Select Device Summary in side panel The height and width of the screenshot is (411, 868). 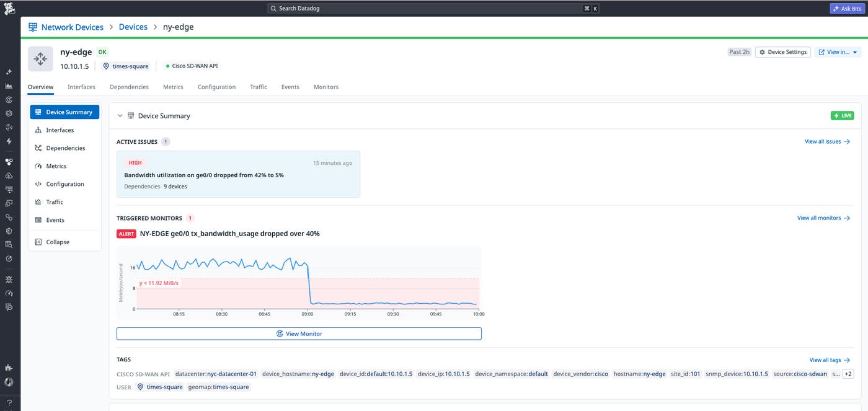(x=64, y=112)
